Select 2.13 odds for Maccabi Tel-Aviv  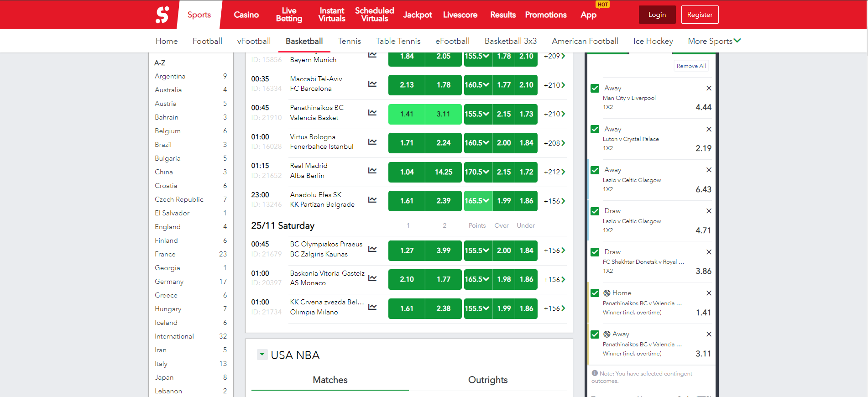tap(407, 85)
